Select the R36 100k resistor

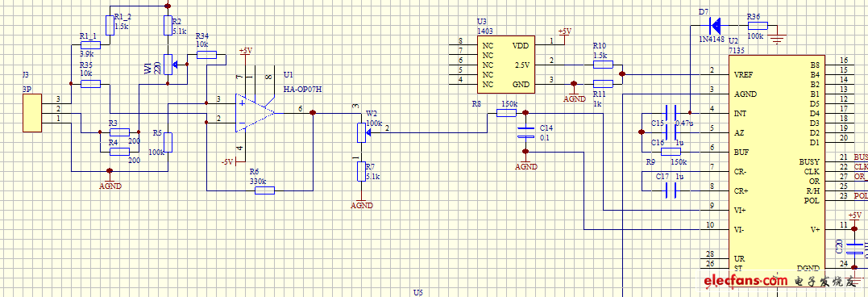tap(758, 25)
